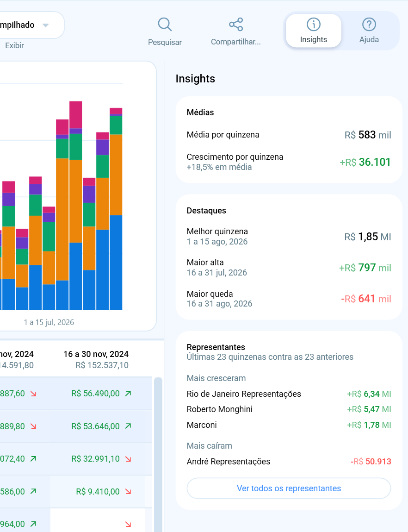Click the -R$ 50.913 decline value
The width and height of the screenshot is (408, 532).
371,462
